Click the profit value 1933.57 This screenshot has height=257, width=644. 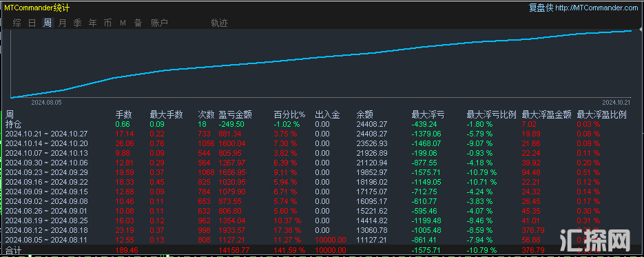tap(232, 230)
